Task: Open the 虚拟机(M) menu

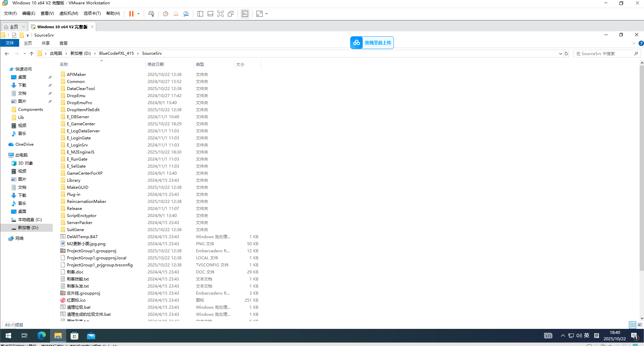Action: pos(69,13)
